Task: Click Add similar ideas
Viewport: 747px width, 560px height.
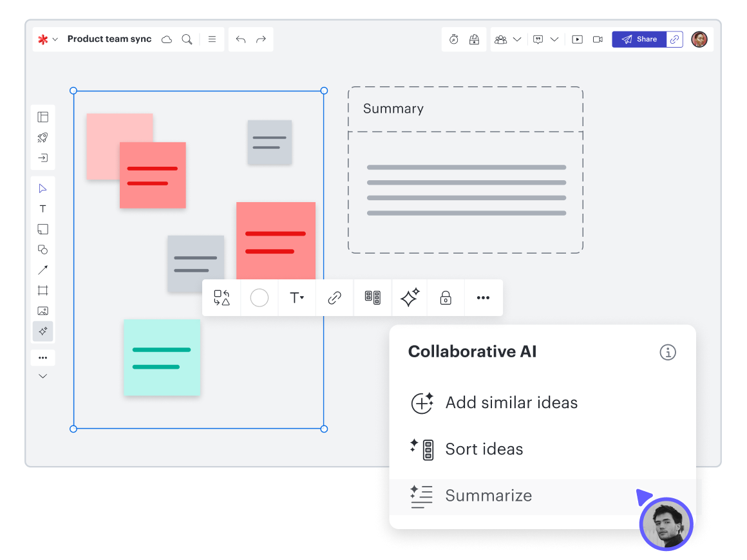Action: pos(511,403)
